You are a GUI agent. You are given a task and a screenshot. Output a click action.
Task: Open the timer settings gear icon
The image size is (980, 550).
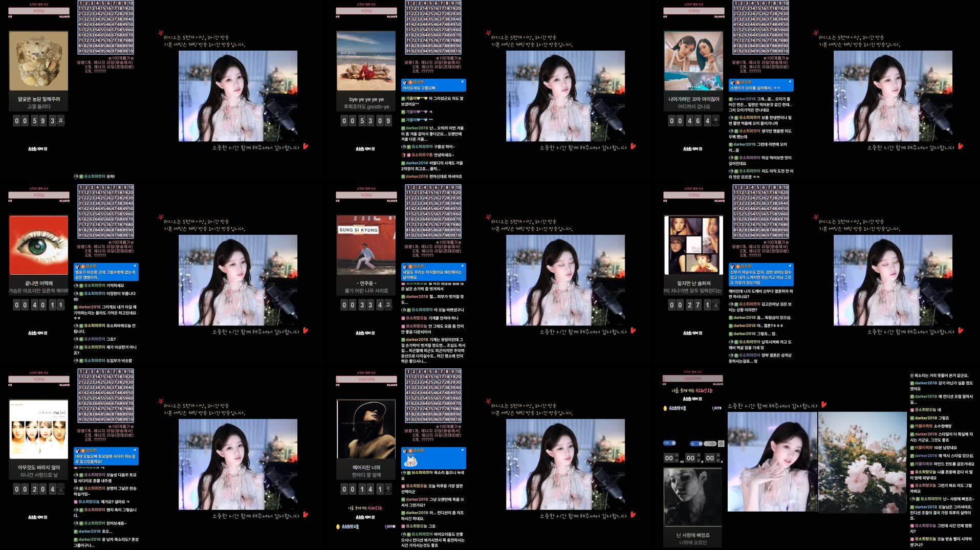click(721, 444)
